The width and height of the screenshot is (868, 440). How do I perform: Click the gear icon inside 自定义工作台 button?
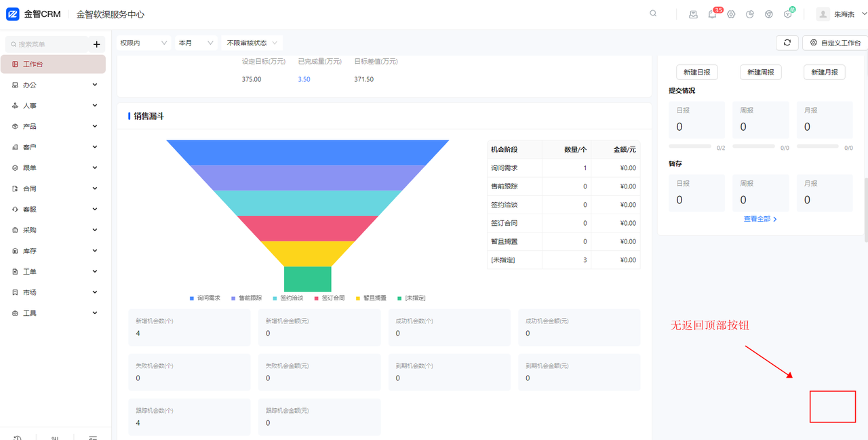click(814, 43)
